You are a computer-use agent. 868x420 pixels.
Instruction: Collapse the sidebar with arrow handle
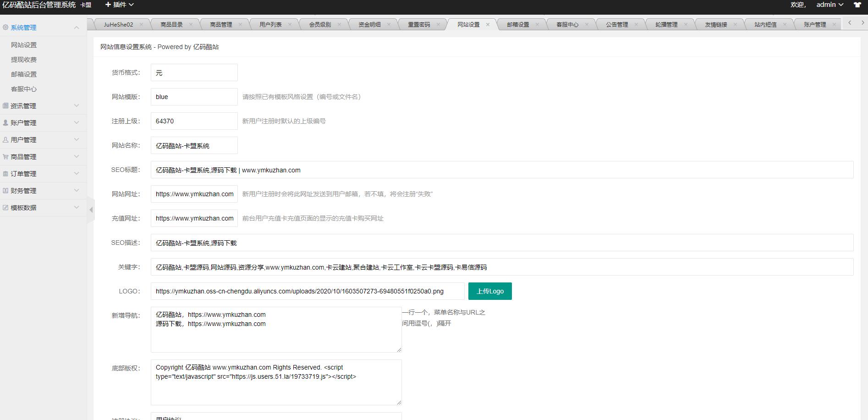pos(91,210)
